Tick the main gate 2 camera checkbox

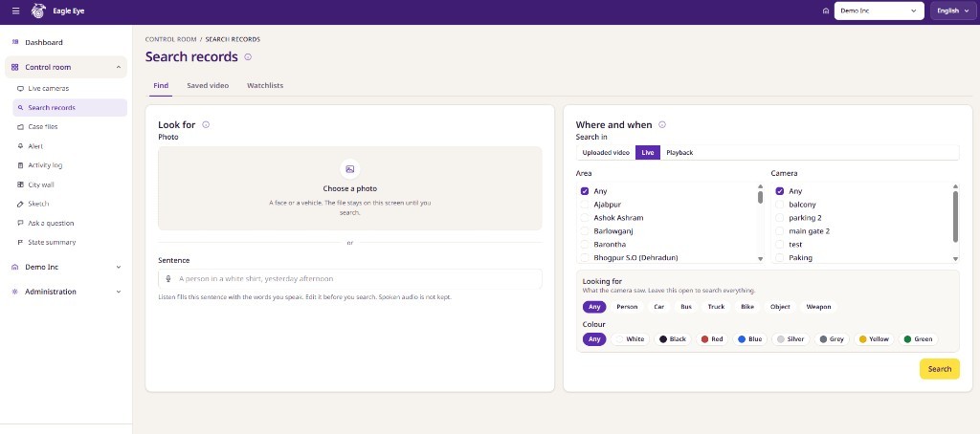[779, 231]
